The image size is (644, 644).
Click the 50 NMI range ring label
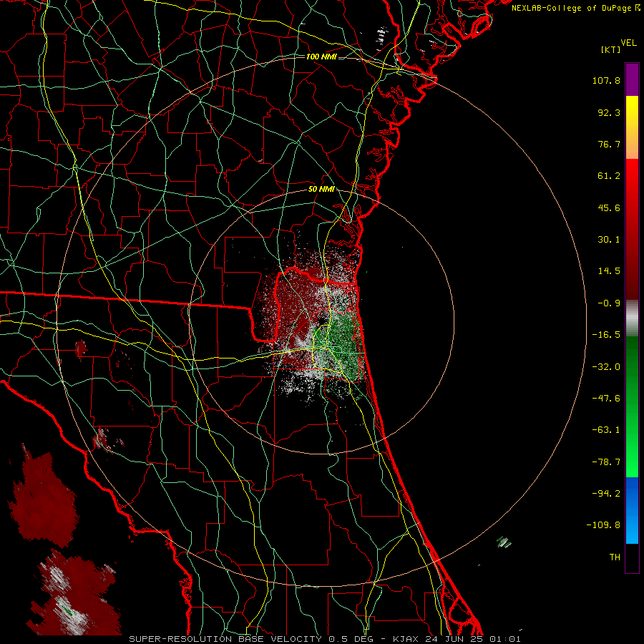coord(321,189)
